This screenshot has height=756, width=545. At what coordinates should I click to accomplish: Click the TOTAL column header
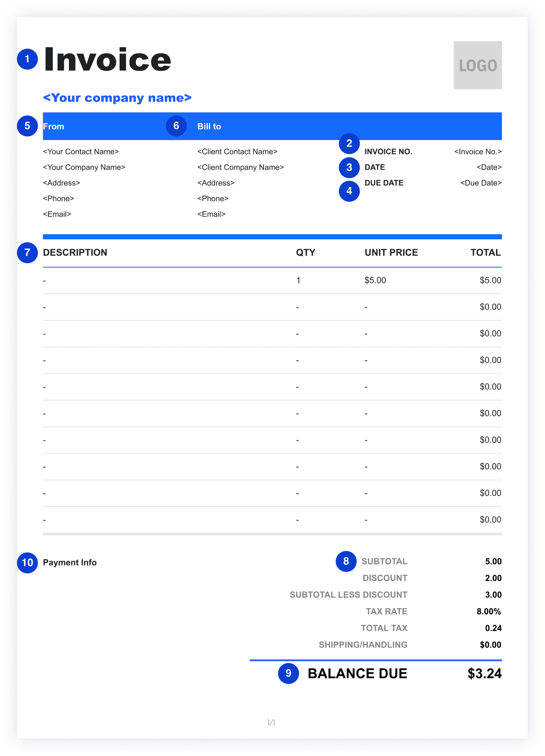(486, 253)
